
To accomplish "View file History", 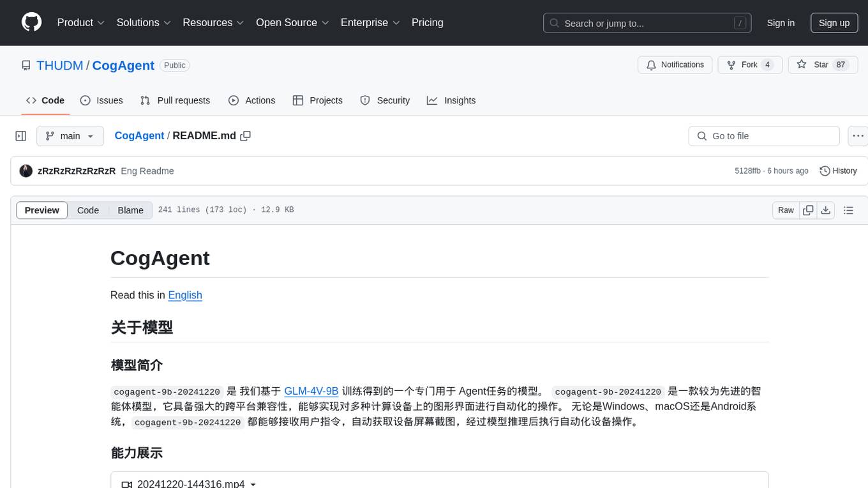I will point(838,171).
